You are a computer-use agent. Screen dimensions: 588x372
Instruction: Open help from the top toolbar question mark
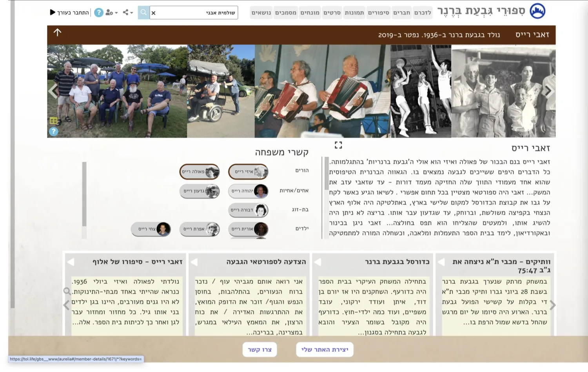(x=99, y=13)
